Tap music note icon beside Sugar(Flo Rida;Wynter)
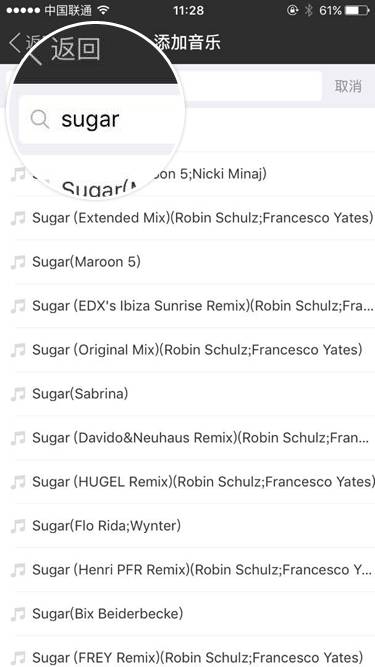Image resolution: width=375 pixels, height=667 pixels. (x=18, y=526)
